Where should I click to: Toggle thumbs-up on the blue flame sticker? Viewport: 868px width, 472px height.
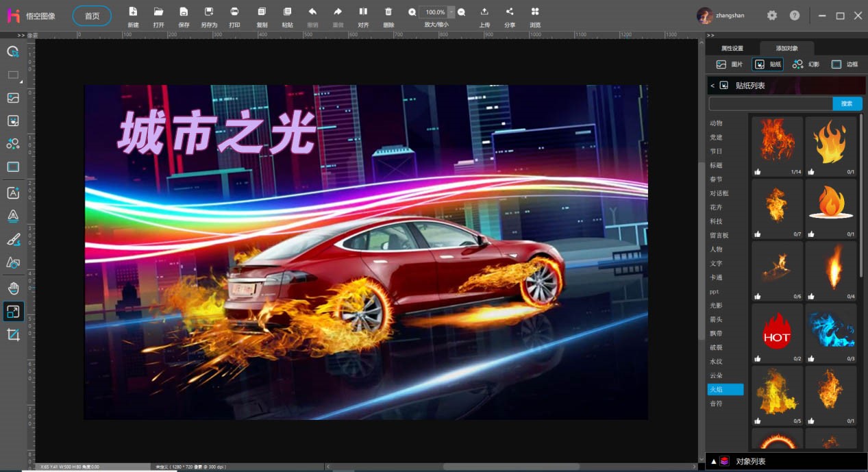pos(812,358)
